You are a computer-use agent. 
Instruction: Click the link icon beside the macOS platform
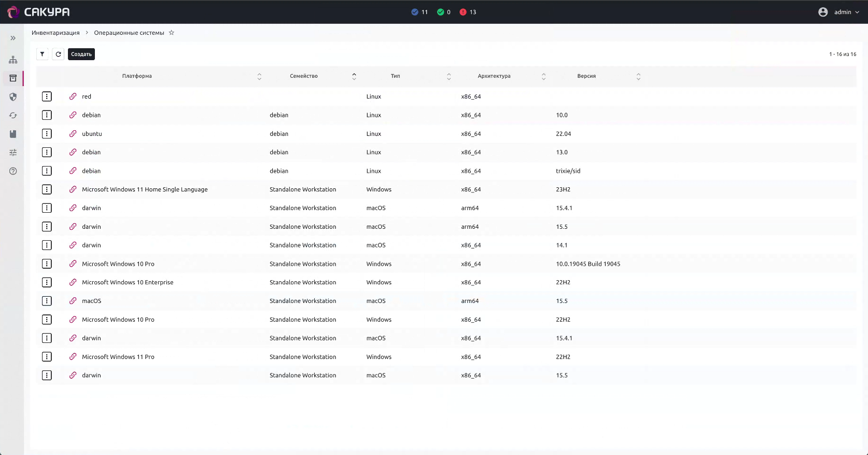tap(73, 301)
